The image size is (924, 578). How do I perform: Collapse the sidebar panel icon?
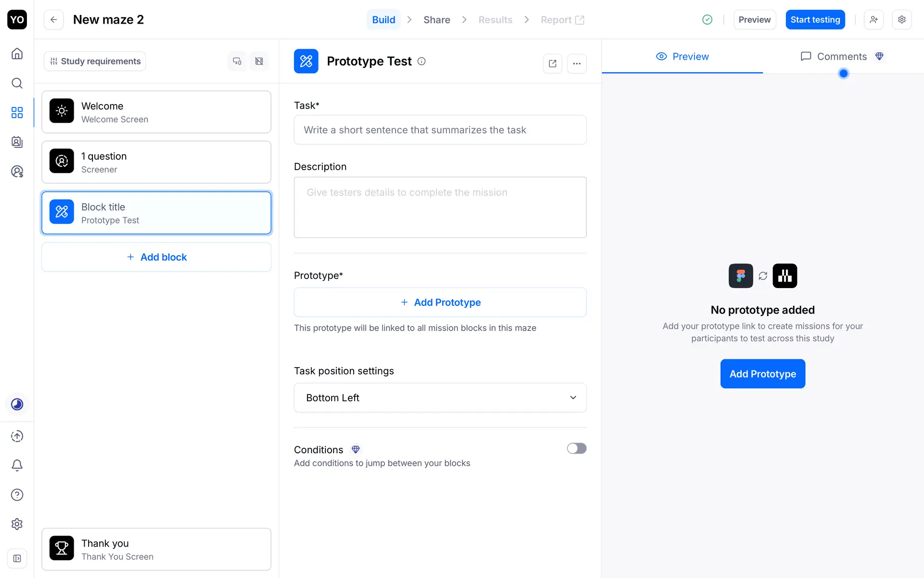17,558
